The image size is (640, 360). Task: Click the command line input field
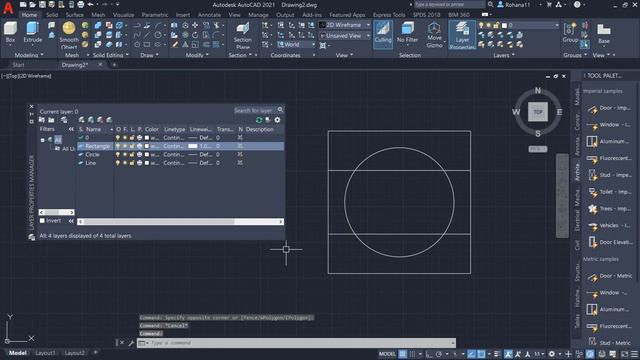point(296,343)
